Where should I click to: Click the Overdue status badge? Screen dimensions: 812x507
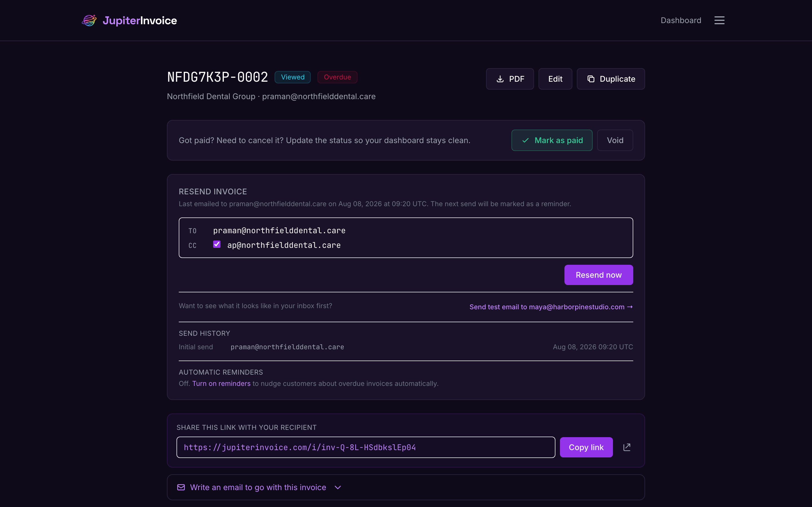pos(337,77)
